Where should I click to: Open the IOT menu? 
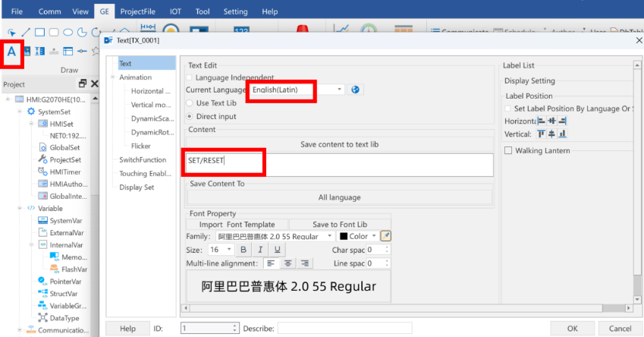(x=175, y=11)
